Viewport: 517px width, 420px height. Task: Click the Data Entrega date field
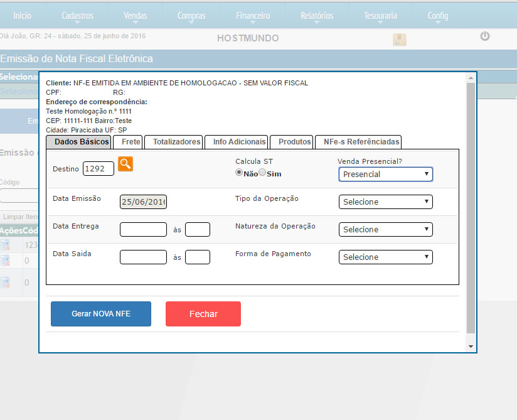143,229
